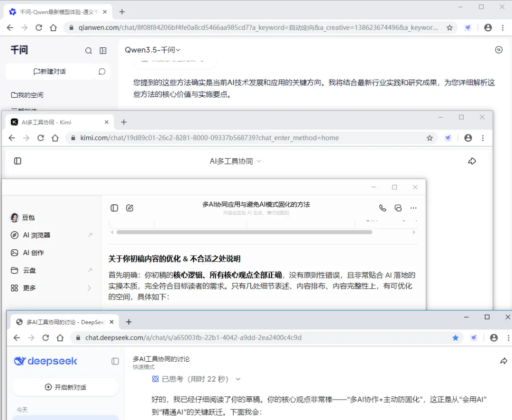Open profile icon in Qianwen browser toolbar
The height and width of the screenshot is (420, 512).
[x=488, y=28]
